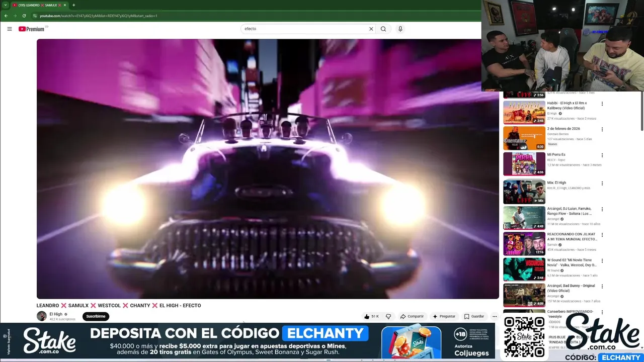Viewport: 644px width, 362px height.
Task: View site information icon in the address bar
Action: (35, 16)
